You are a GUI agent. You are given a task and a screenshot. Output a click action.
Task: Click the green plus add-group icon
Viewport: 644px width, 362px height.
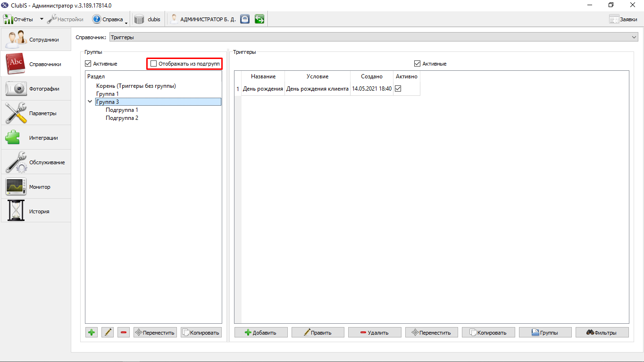pyautogui.click(x=92, y=332)
